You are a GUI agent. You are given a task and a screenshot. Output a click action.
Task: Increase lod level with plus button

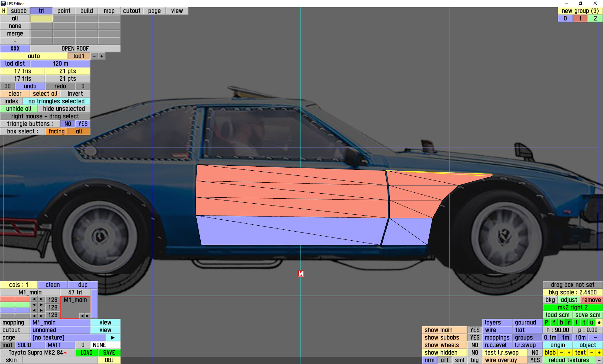[102, 56]
